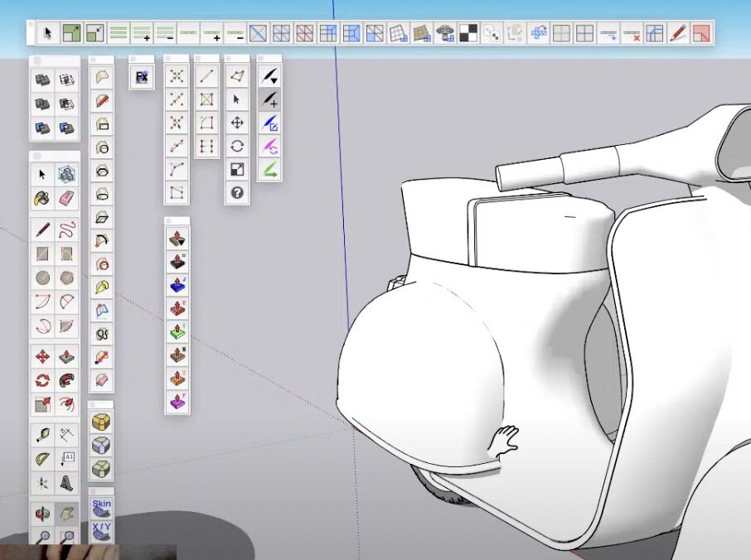The height and width of the screenshot is (560, 751).
Task: Select the Circle tool
Action: click(42, 278)
